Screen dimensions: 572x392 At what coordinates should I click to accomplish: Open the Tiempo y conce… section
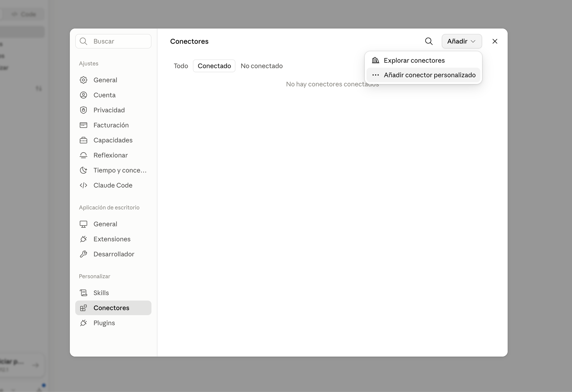tap(113, 170)
